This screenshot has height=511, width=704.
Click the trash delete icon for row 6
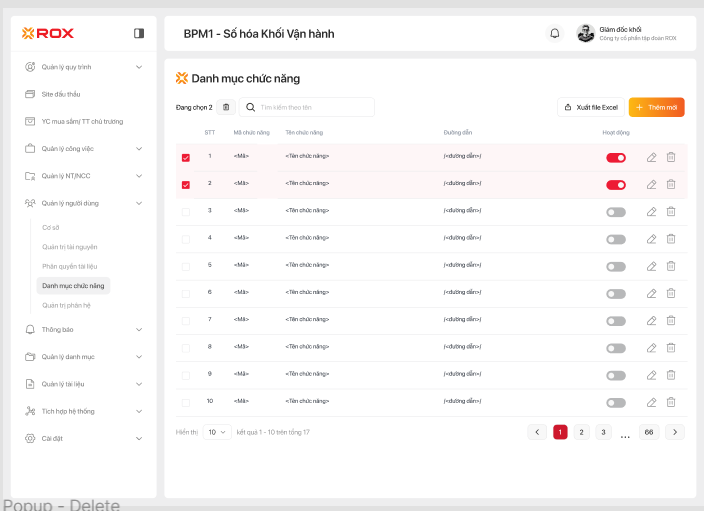click(x=671, y=293)
